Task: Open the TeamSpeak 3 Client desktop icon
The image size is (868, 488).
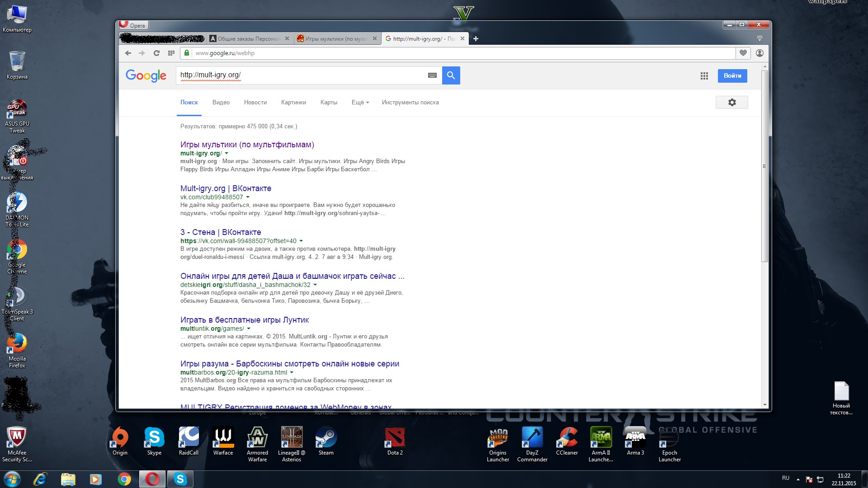Action: (x=17, y=304)
